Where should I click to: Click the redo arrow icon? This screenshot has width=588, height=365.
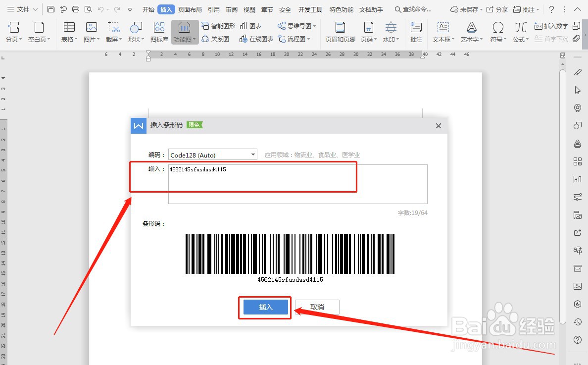pyautogui.click(x=117, y=9)
